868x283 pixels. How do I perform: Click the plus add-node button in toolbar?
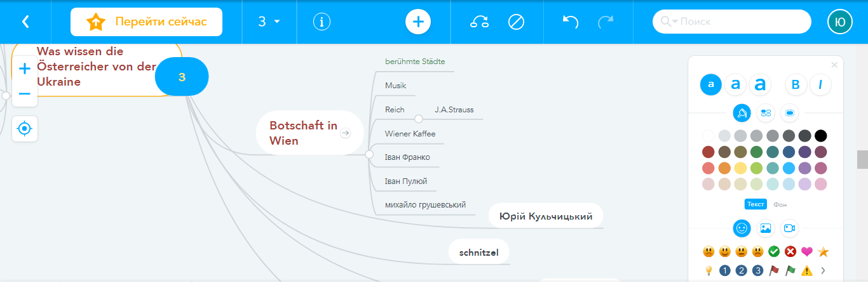(418, 22)
